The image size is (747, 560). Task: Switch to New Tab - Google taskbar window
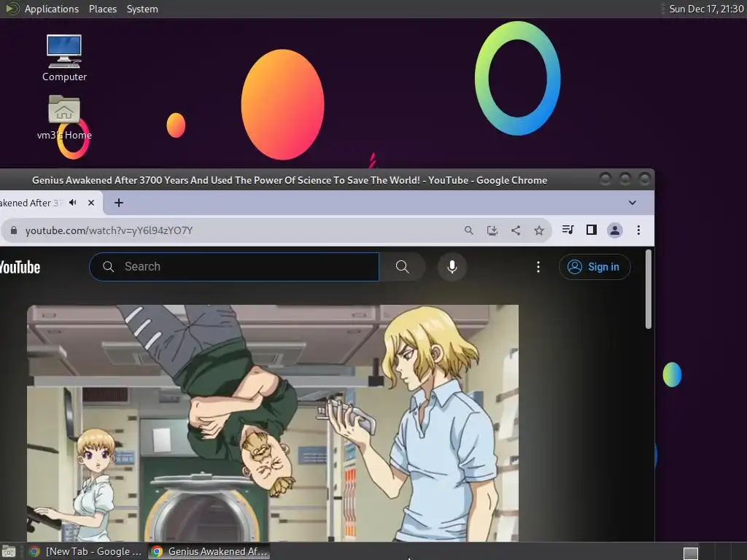click(85, 551)
